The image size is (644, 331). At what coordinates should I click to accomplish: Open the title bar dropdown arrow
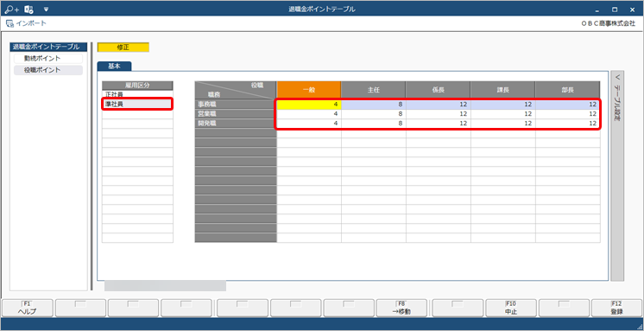[x=46, y=9]
